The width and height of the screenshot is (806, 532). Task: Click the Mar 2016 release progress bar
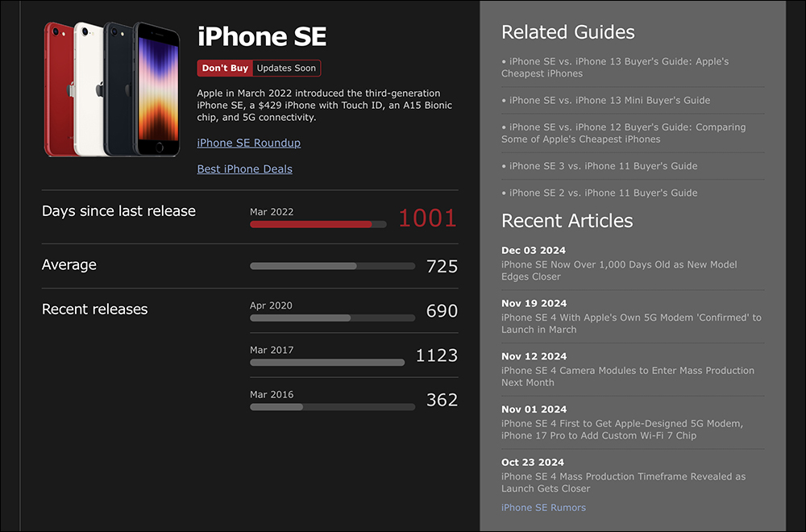tap(332, 407)
